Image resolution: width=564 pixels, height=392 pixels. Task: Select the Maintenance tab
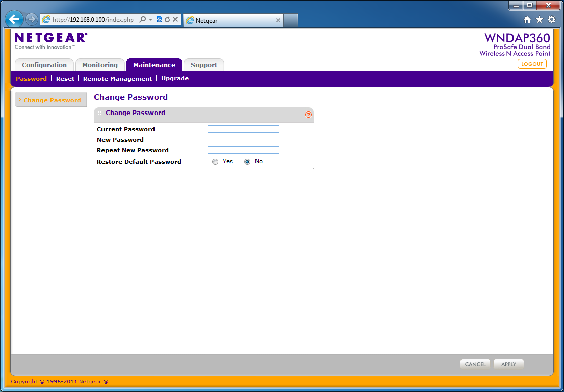[155, 65]
